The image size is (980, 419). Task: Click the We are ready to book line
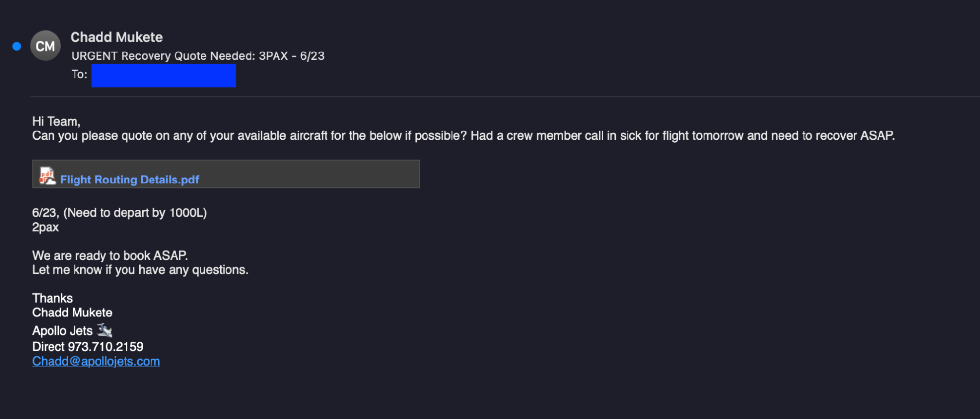110,256
